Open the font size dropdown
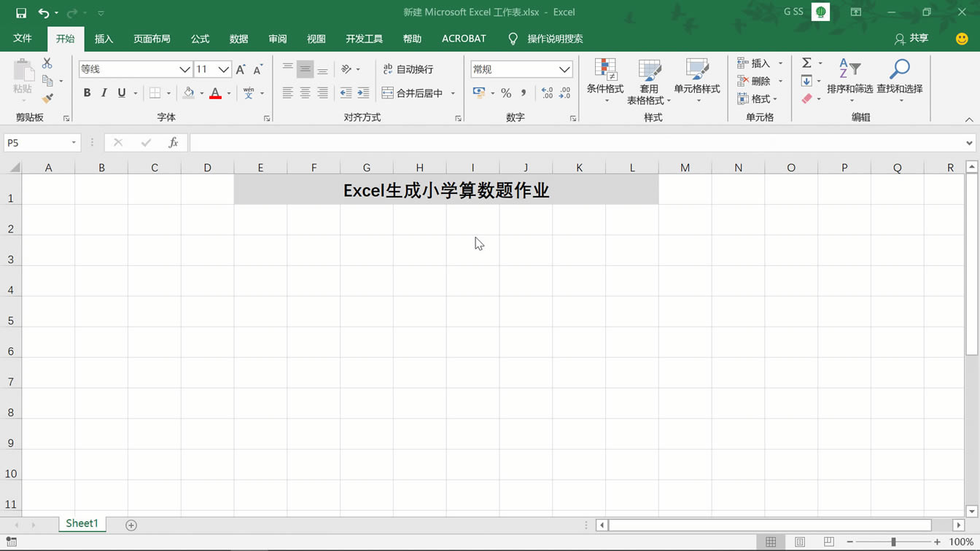980x551 pixels. [222, 69]
